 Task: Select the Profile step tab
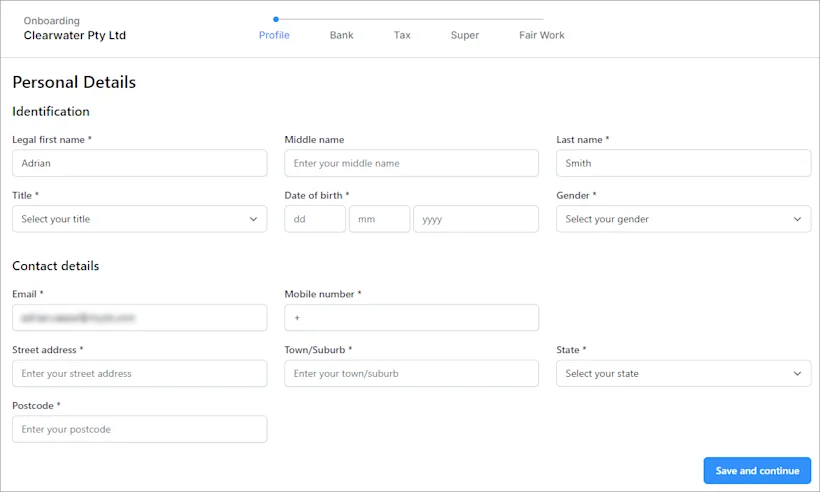pos(274,35)
